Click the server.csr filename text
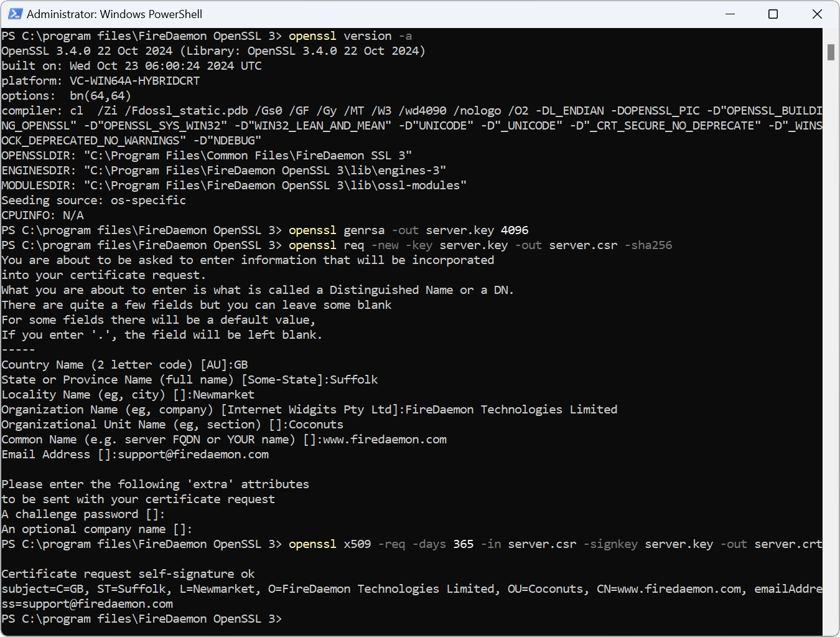The image size is (840, 637). [x=582, y=245]
